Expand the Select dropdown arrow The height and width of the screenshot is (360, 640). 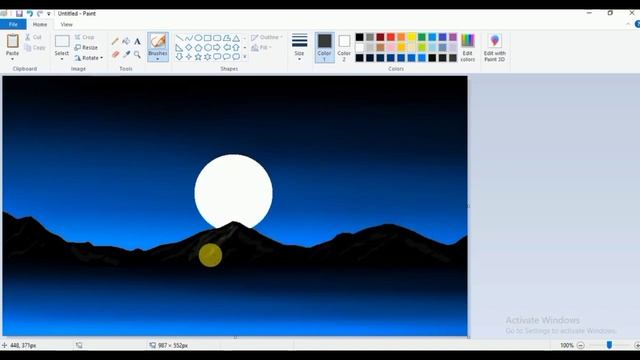(62, 60)
